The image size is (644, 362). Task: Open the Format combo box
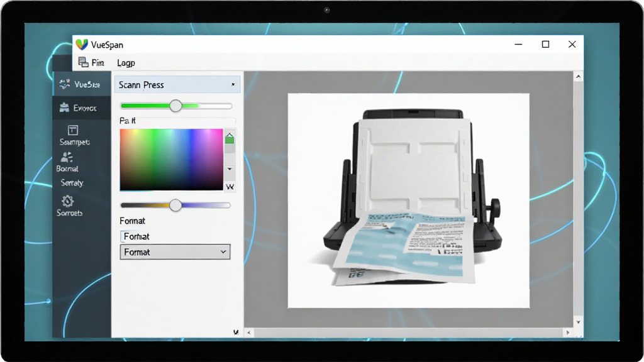pyautogui.click(x=175, y=252)
